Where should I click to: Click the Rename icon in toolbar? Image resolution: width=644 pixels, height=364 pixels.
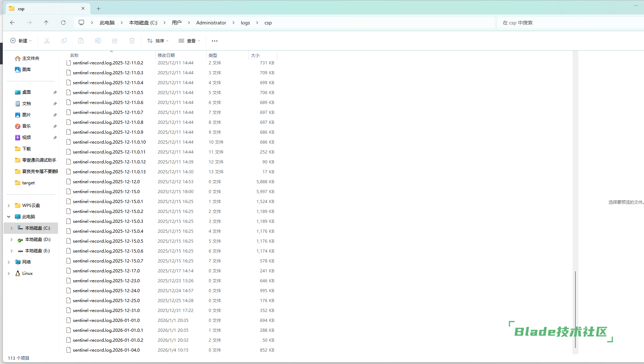(x=98, y=41)
